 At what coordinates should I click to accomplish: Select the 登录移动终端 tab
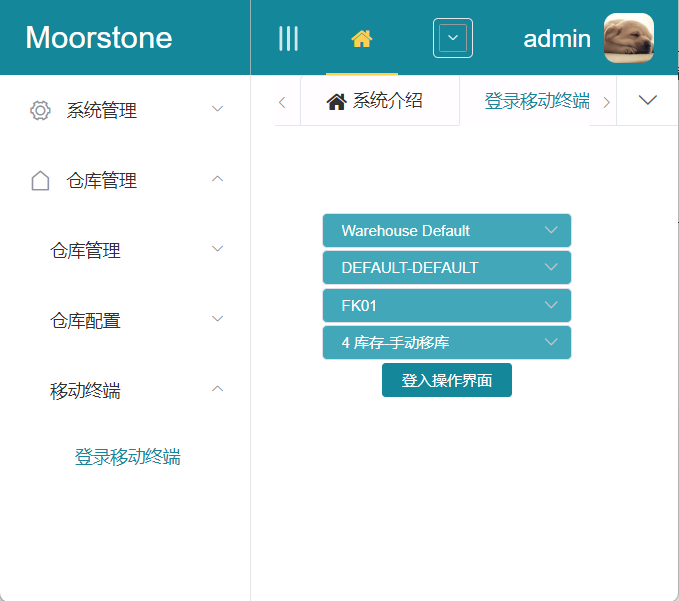coord(537,101)
